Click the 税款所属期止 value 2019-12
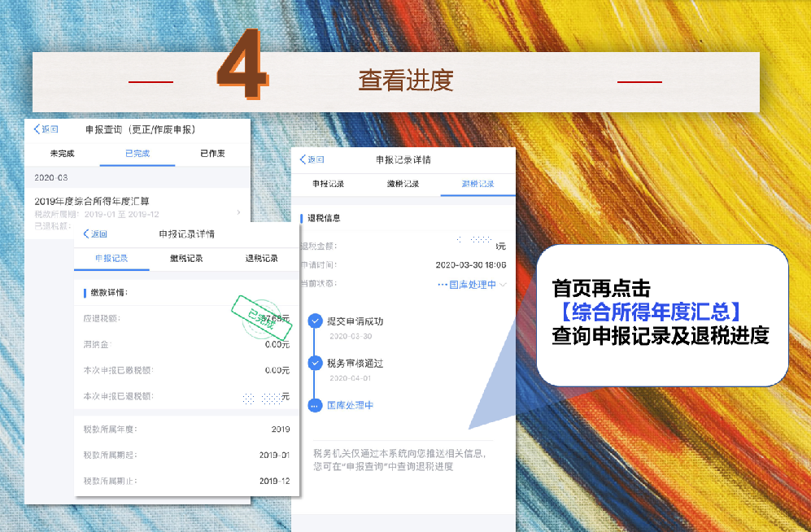 pos(275,481)
